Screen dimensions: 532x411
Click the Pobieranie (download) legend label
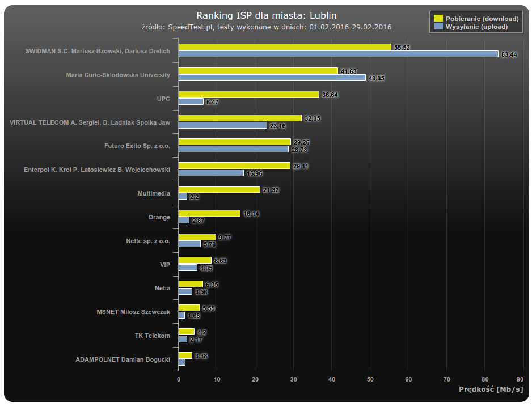482,19
